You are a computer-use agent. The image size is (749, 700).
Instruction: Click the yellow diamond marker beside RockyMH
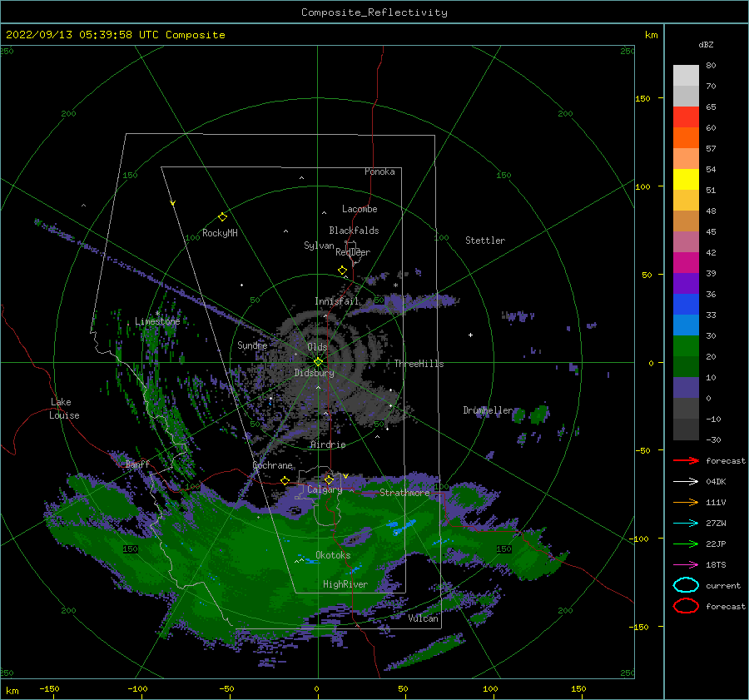pos(222,217)
